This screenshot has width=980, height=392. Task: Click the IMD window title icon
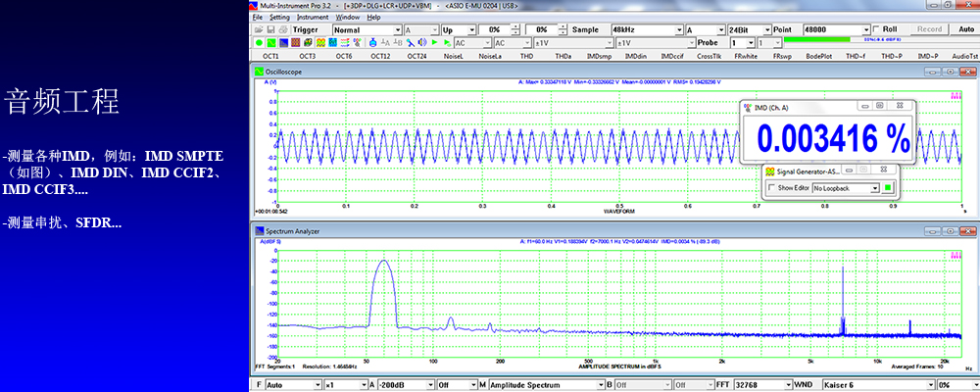[x=748, y=107]
